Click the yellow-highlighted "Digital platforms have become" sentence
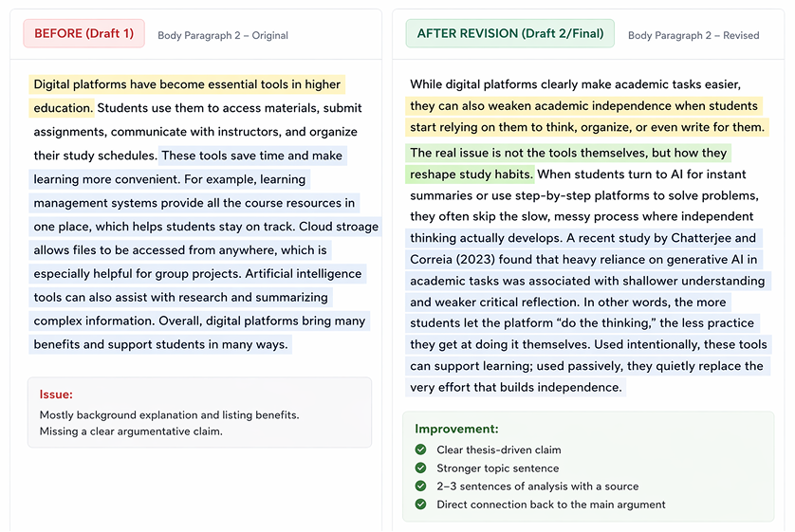Image resolution: width=795 pixels, height=532 pixels. tap(186, 84)
